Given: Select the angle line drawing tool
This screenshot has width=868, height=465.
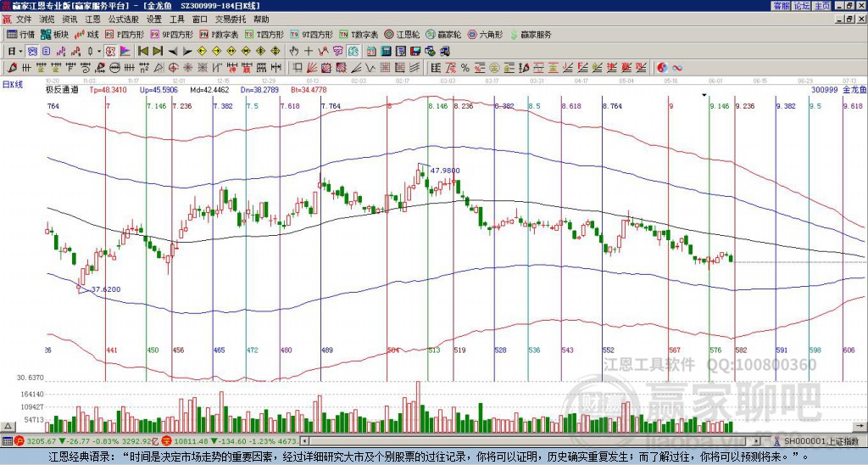Looking at the screenshot, I should (x=355, y=68).
